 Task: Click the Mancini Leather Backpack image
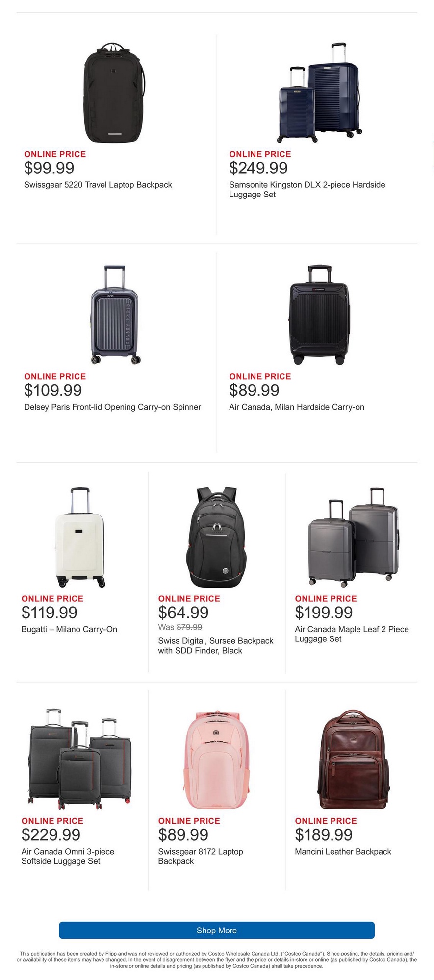pos(354,759)
